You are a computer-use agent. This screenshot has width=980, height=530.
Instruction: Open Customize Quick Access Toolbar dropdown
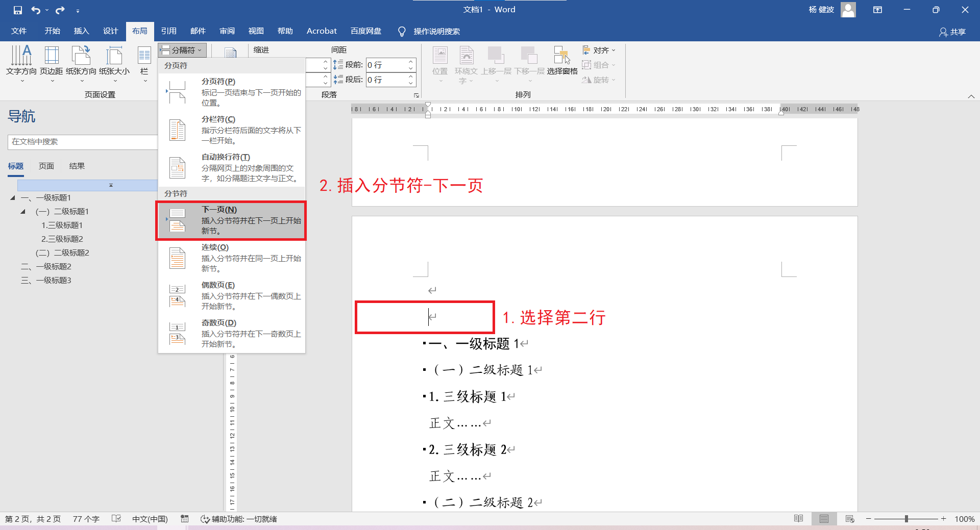coord(78,10)
